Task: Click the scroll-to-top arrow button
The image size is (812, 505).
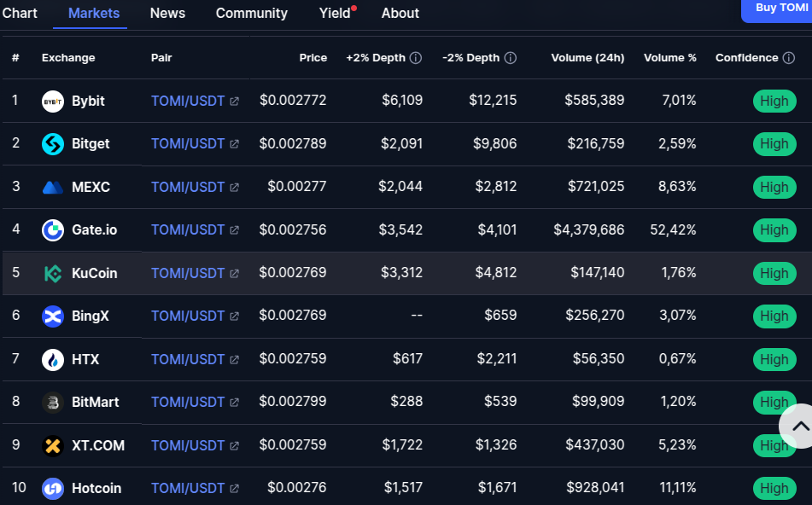Action: [x=799, y=426]
